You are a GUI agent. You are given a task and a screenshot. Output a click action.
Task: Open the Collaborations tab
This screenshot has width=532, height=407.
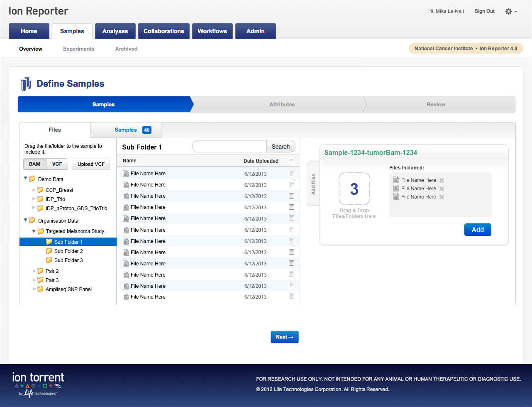[x=164, y=31]
